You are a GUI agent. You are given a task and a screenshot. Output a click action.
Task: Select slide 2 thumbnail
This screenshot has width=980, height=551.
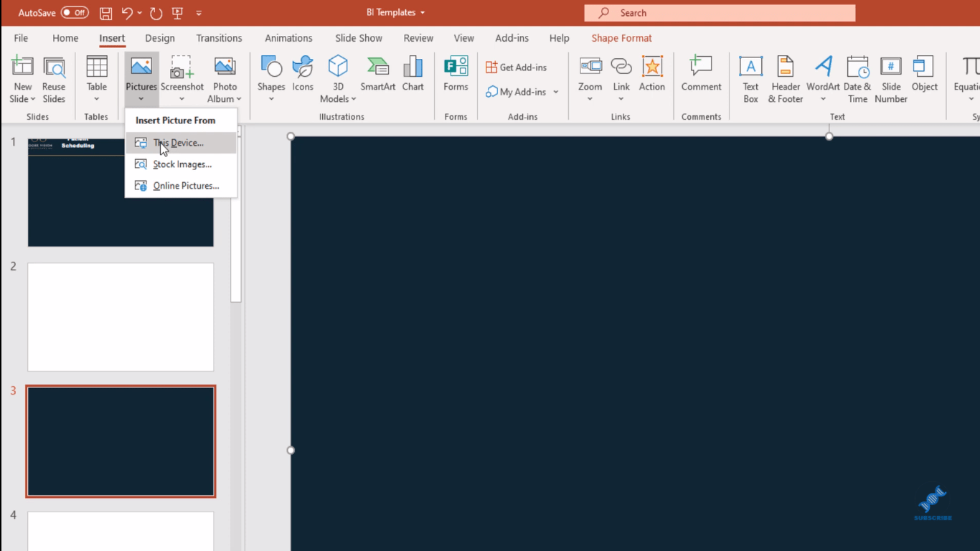pyautogui.click(x=121, y=317)
